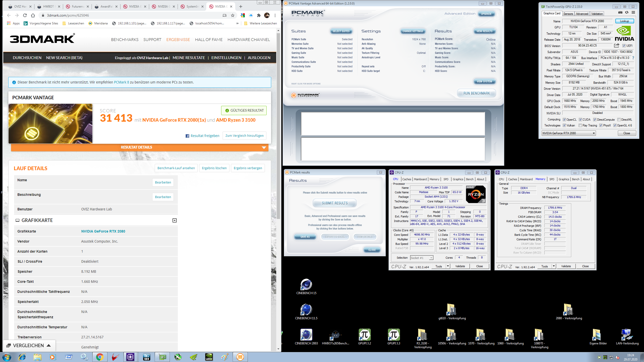Image resolution: width=644 pixels, height=362 pixels.
Task: Open the HWBOTx265Bench desktop icon
Action: click(335, 337)
